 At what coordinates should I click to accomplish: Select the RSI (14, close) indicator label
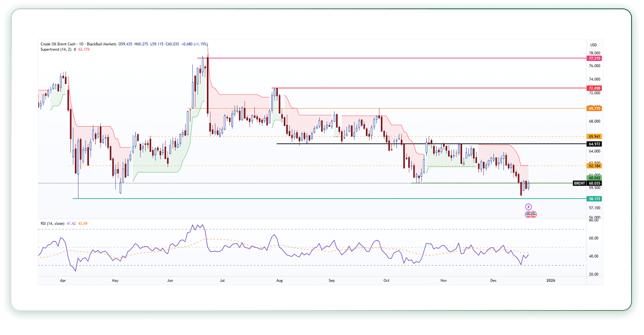[52, 223]
